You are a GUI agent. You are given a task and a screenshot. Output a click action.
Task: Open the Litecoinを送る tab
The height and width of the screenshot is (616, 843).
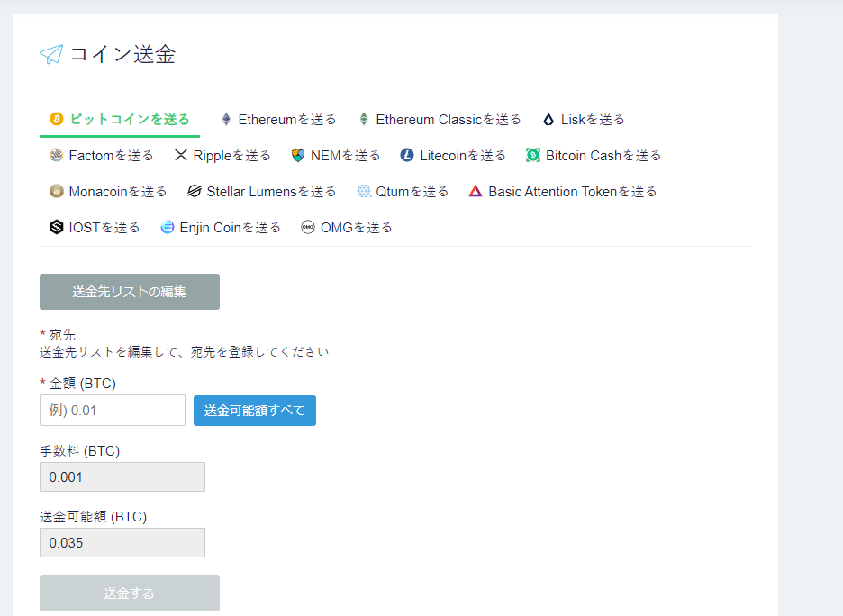453,155
